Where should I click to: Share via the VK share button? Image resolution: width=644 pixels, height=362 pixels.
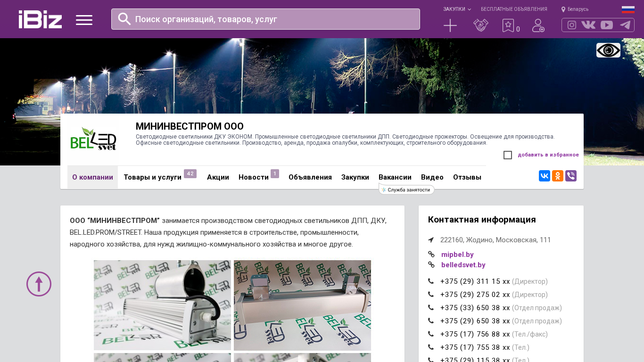(545, 176)
